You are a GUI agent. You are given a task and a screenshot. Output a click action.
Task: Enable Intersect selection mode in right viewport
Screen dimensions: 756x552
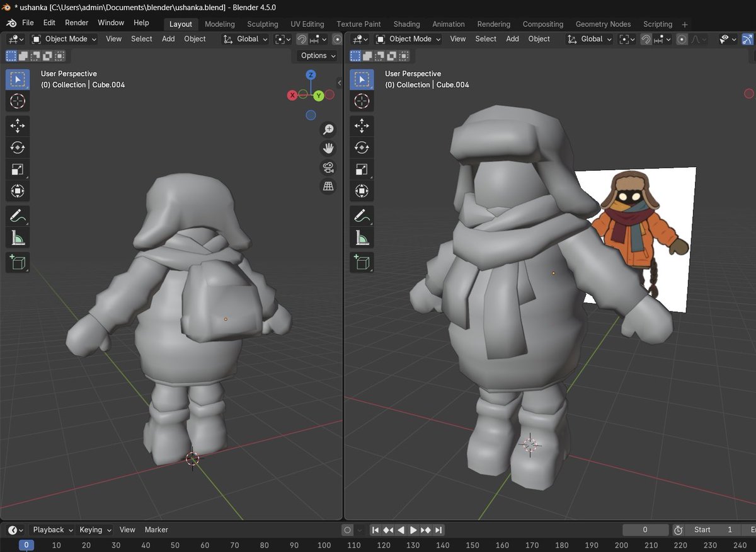(404, 55)
